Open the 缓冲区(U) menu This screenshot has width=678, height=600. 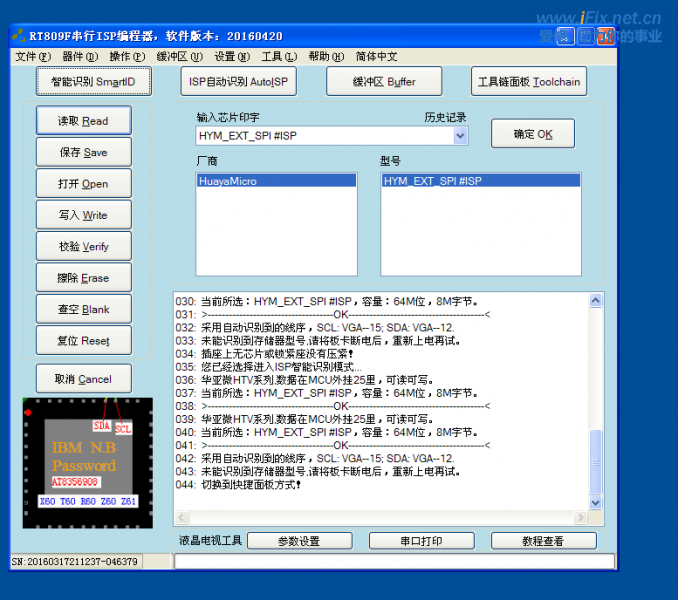(179, 57)
